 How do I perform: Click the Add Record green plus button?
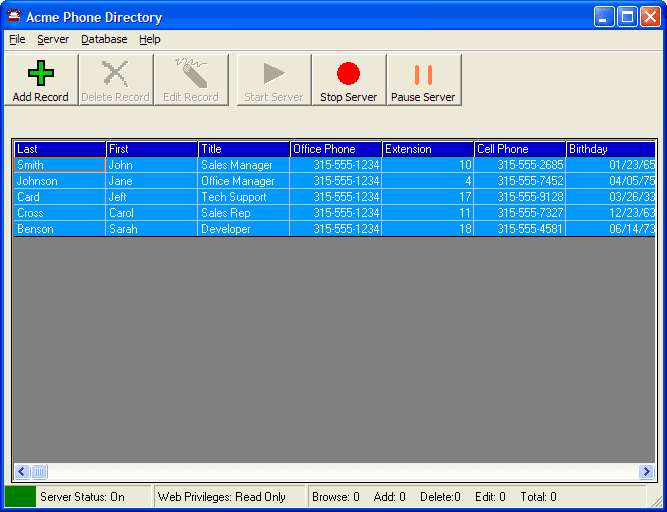coord(41,80)
